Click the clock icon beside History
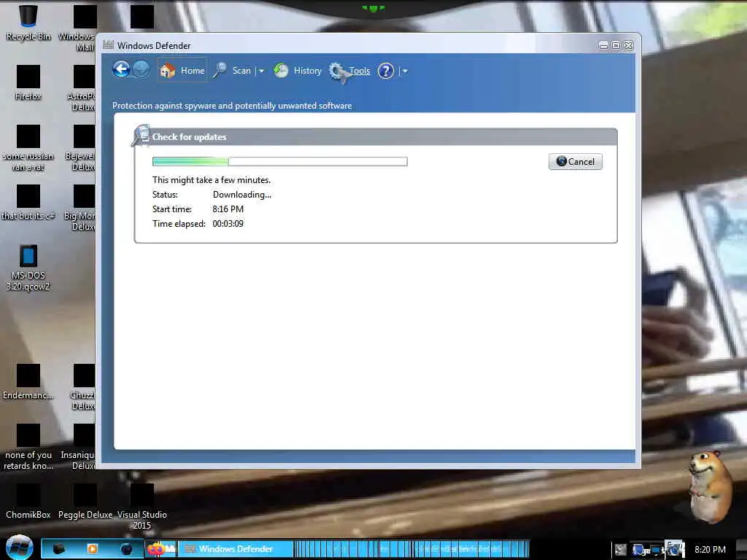 [281, 71]
